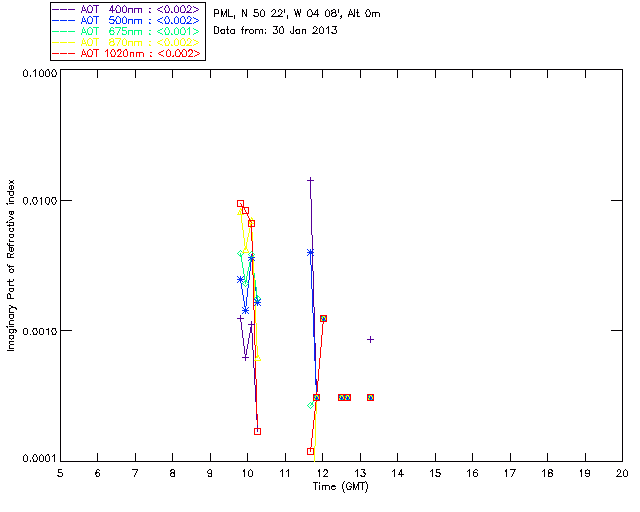Select the AOT 675nm legend entry
This screenshot has width=640, height=512.
pyautogui.click(x=127, y=31)
